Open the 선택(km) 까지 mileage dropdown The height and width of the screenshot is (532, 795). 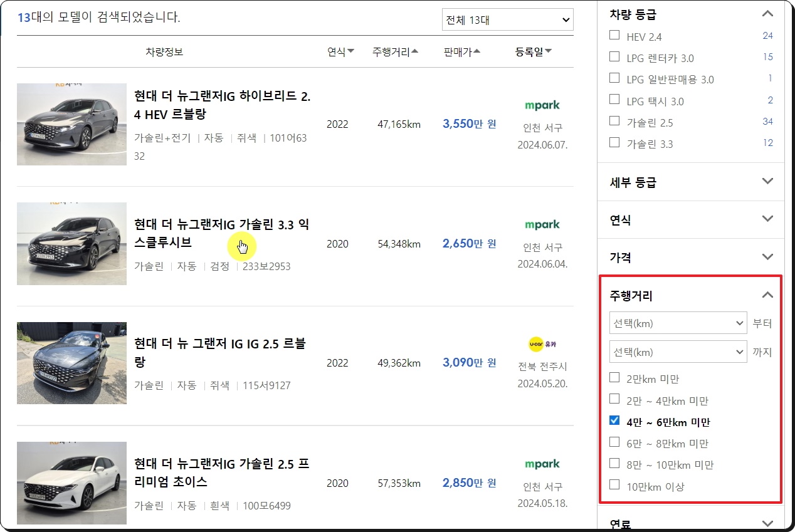(678, 352)
